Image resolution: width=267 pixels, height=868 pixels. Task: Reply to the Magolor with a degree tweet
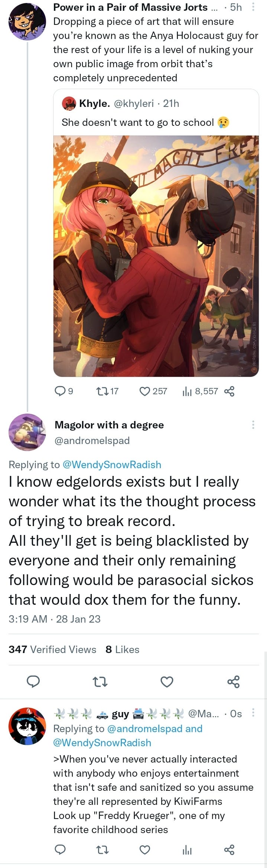tap(33, 682)
